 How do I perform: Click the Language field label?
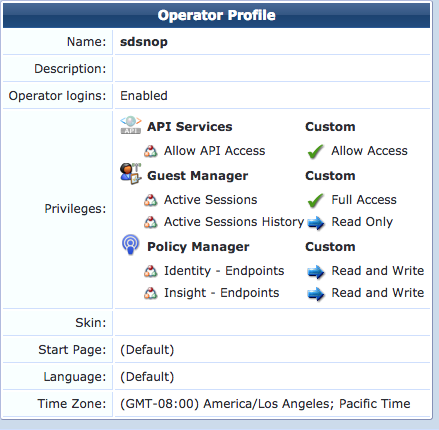click(x=75, y=377)
